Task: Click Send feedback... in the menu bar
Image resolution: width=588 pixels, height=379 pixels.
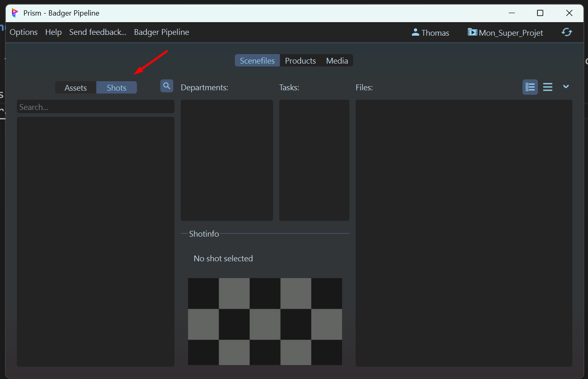Action: point(98,32)
